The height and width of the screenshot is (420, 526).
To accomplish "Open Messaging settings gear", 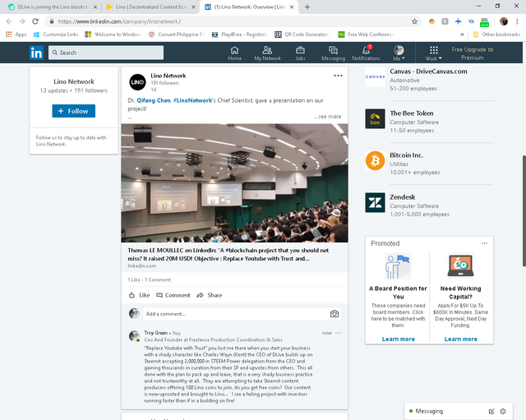I will [503, 411].
